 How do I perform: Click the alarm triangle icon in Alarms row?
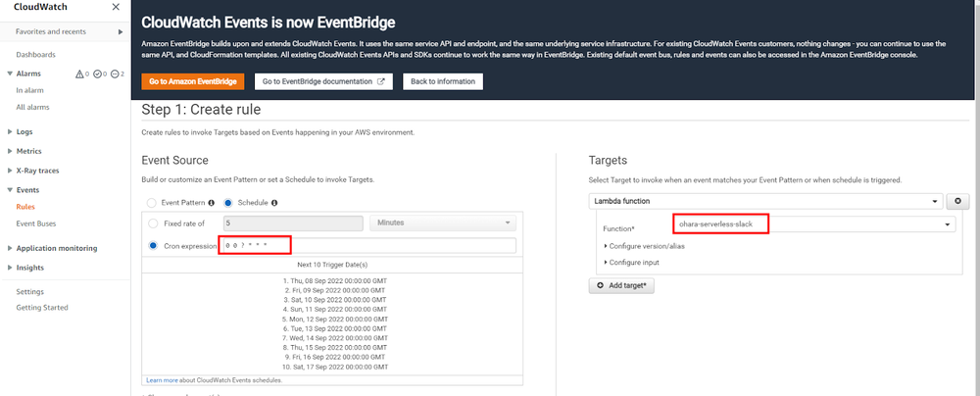[x=80, y=74]
